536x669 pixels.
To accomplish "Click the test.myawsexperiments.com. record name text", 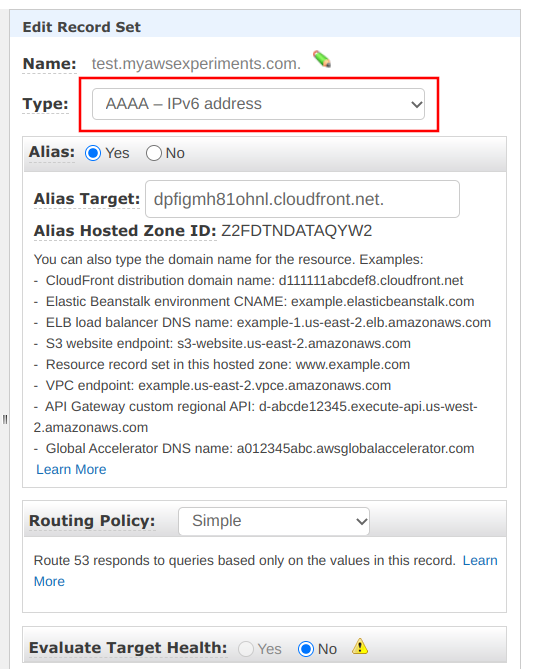I will (196, 64).
